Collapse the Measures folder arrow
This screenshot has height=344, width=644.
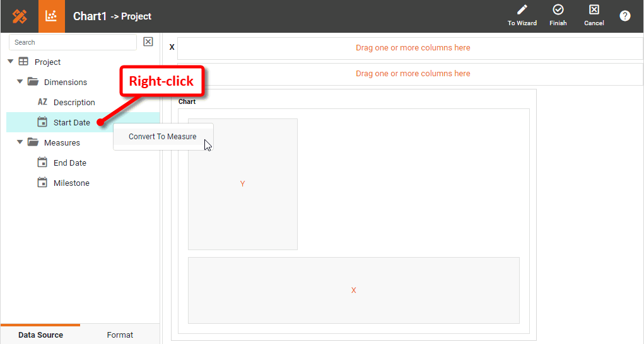tap(20, 142)
